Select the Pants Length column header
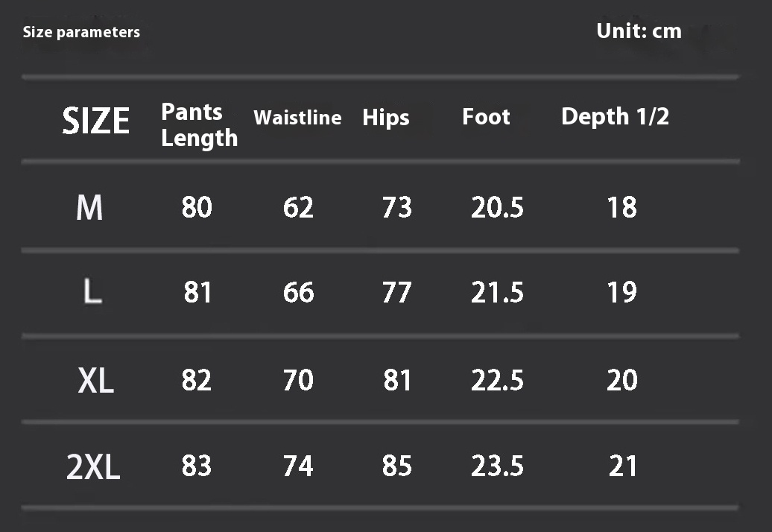This screenshot has height=532, width=772. point(199,124)
